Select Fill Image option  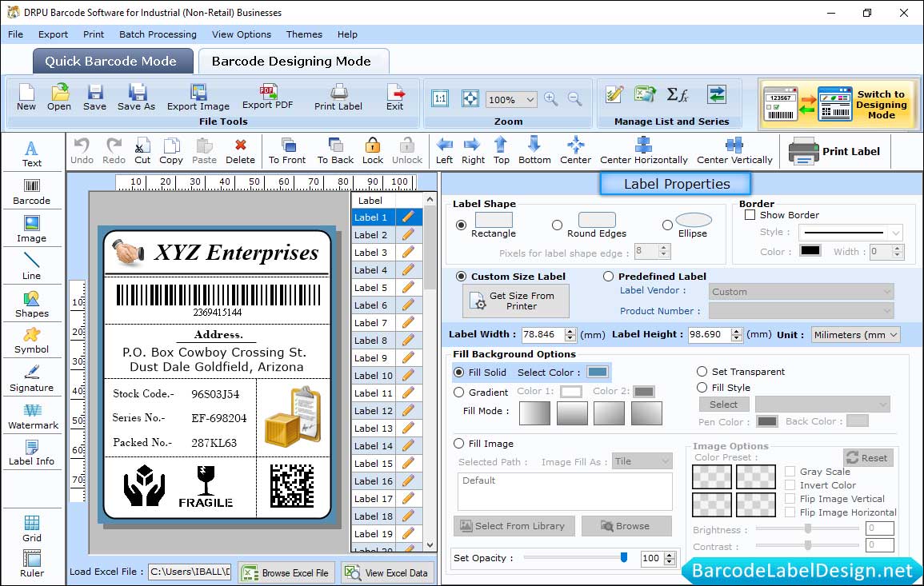459,444
